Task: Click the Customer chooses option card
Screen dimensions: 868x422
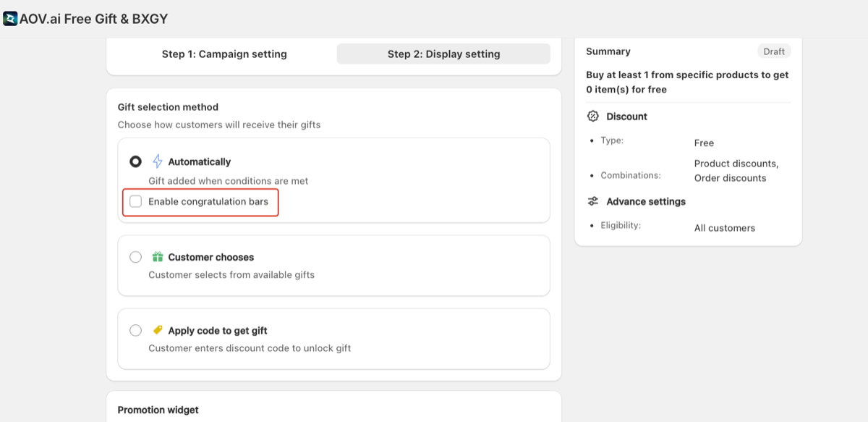Action: point(333,266)
